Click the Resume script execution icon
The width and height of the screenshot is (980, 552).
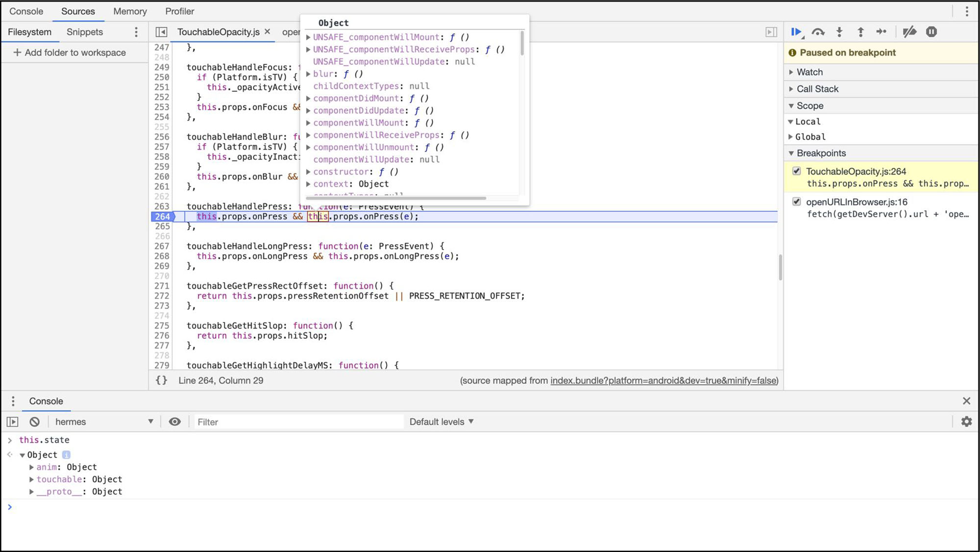tap(796, 32)
